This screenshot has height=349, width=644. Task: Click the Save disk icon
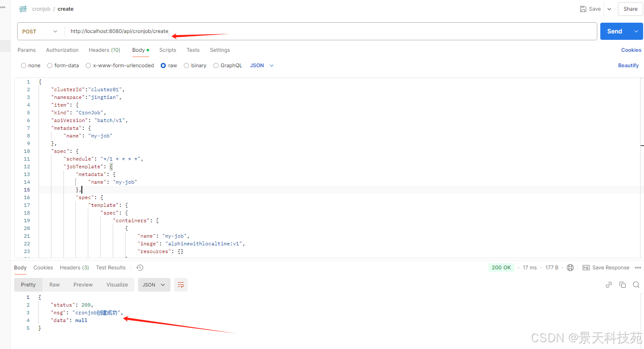[x=583, y=9]
